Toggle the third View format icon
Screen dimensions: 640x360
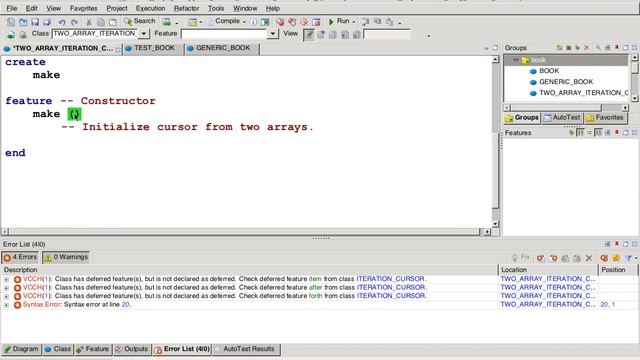(333, 35)
